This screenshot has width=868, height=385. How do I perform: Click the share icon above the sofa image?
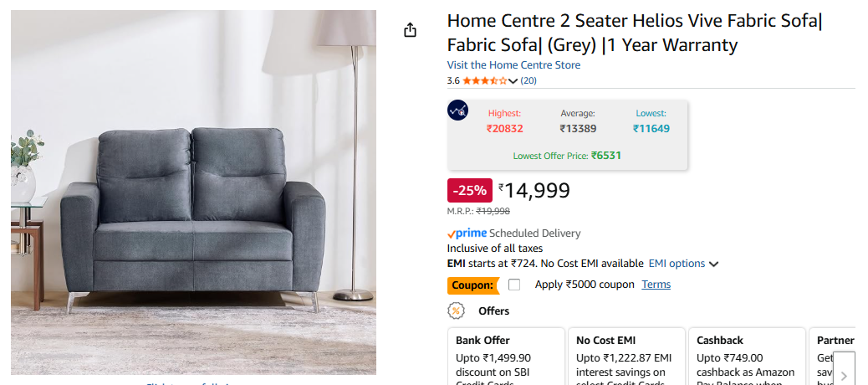[410, 31]
